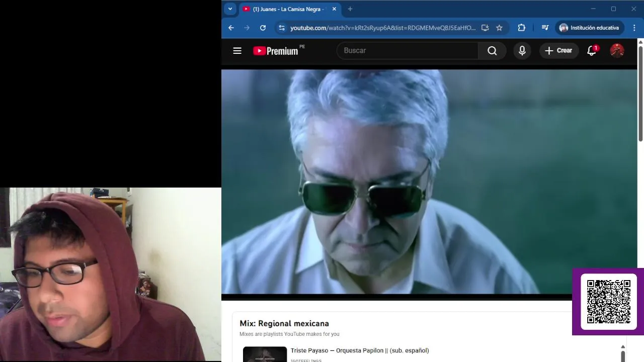This screenshot has height=362, width=644.
Task: Click the La Camisa Negra video player
Action: (429, 182)
